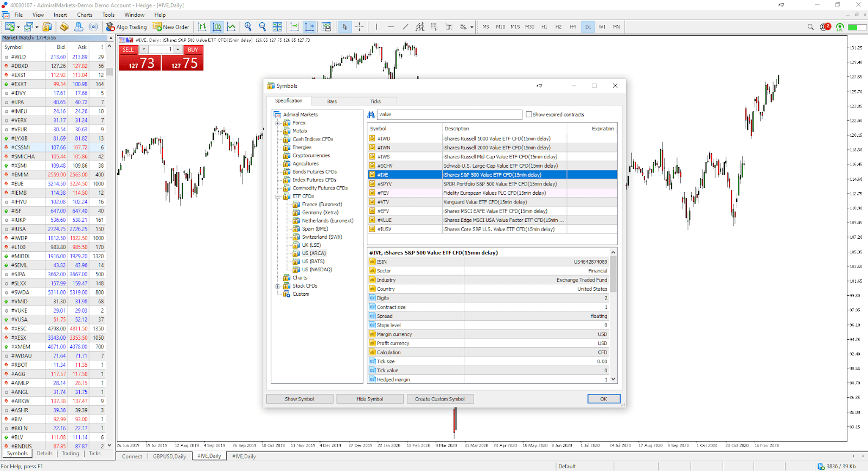Screen dimensions: 868x471
Task: Click the symbol search field containing value
Action: 450,114
